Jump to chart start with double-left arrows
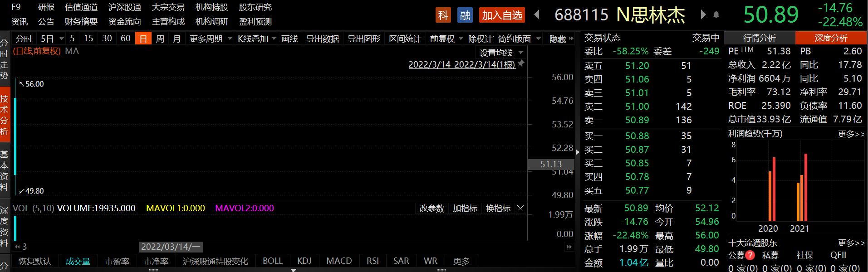The image size is (868, 272). 17,247
